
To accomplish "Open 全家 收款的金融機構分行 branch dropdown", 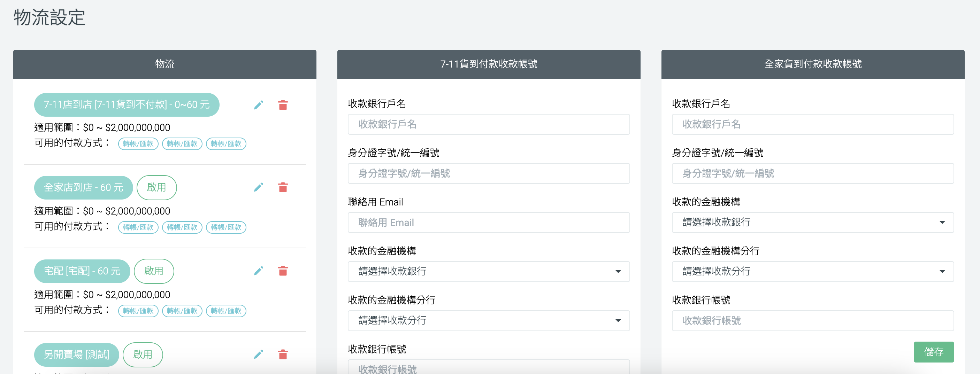I will pyautogui.click(x=813, y=271).
